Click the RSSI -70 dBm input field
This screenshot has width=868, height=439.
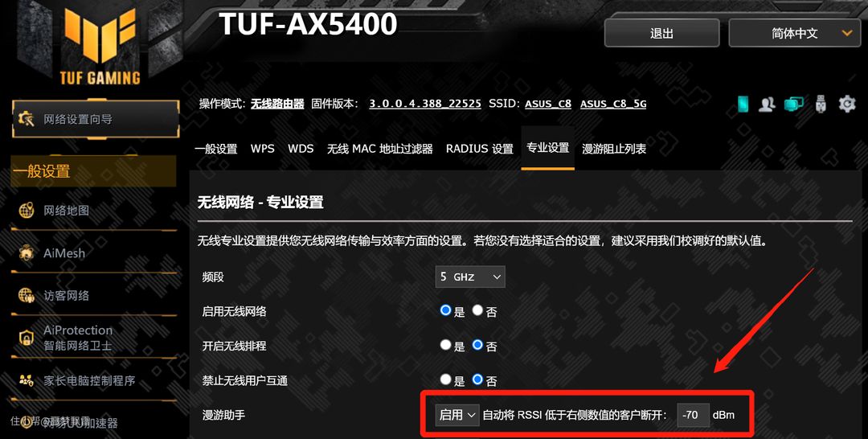693,415
